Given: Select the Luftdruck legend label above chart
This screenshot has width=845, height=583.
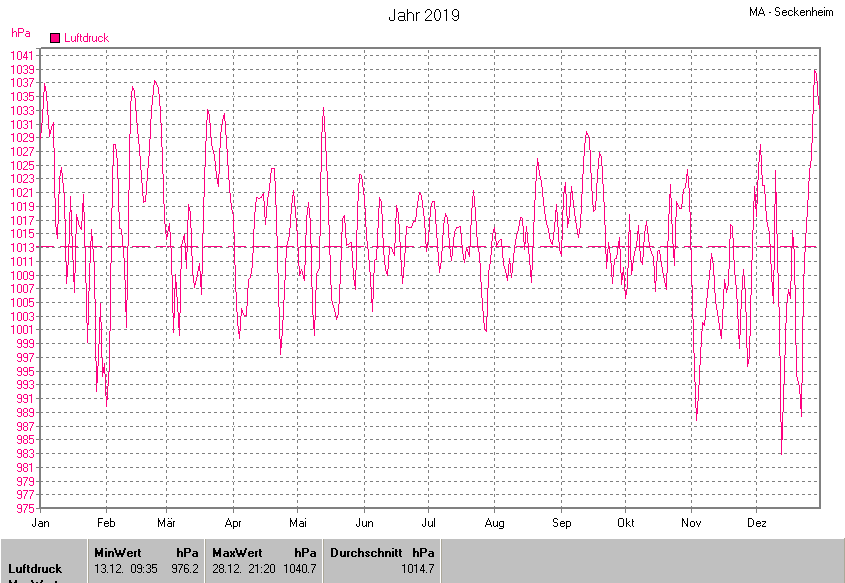Looking at the screenshot, I should [86, 38].
